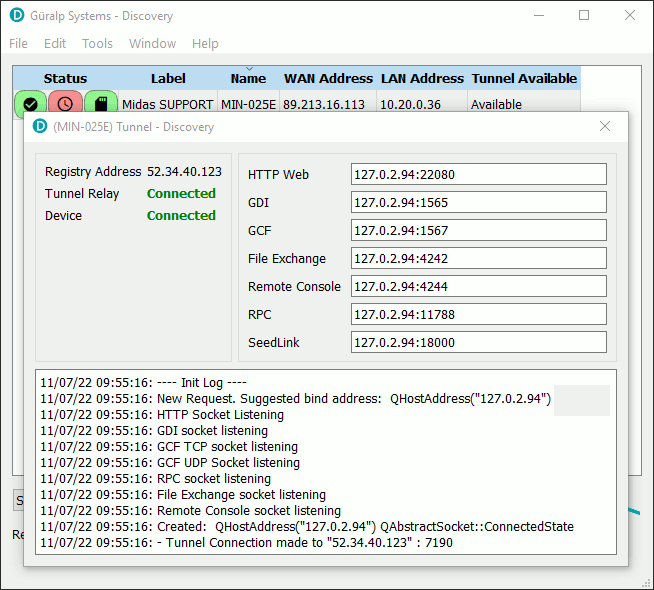
Task: Minimize the main Discovery window
Action: (x=539, y=15)
